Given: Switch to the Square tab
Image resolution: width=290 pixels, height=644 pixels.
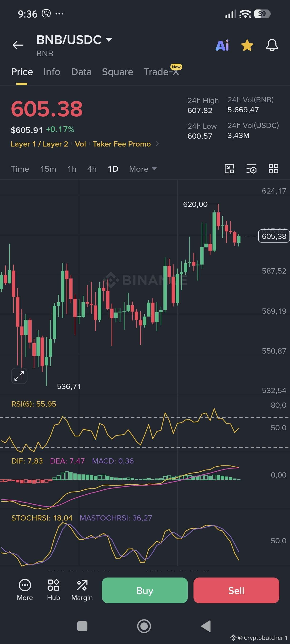Looking at the screenshot, I should (118, 72).
